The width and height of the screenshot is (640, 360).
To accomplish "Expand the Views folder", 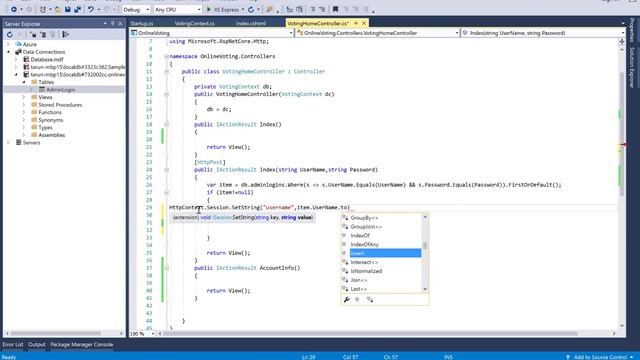I will coord(24,97).
